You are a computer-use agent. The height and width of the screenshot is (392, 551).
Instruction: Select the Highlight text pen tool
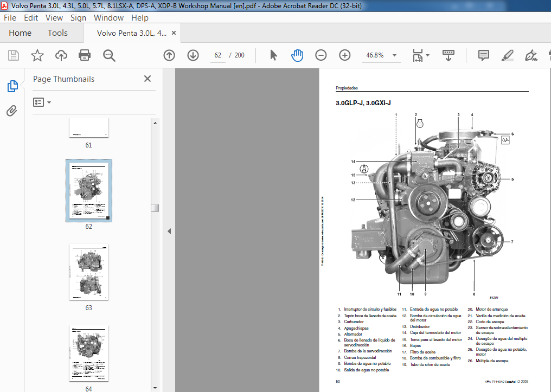point(508,55)
